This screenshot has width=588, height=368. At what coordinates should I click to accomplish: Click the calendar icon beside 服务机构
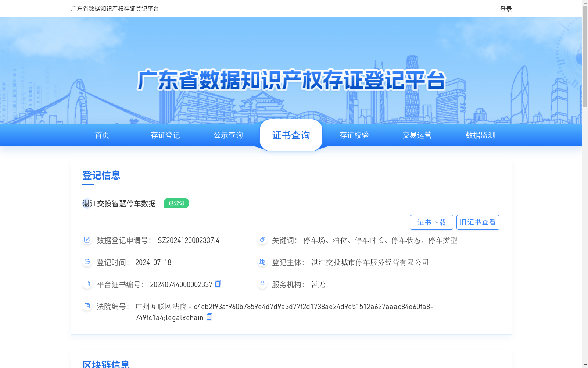point(262,284)
